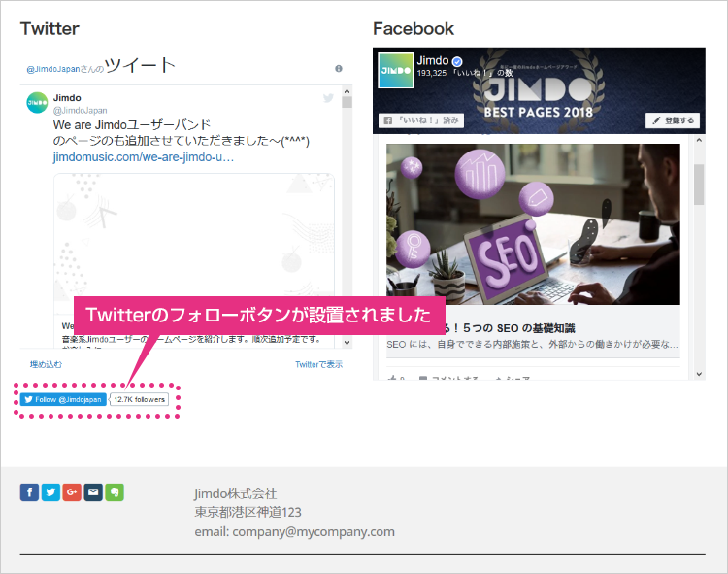This screenshot has height=574, width=728.
Task: Click Follow @Jimdojapan button
Action: 63,399
